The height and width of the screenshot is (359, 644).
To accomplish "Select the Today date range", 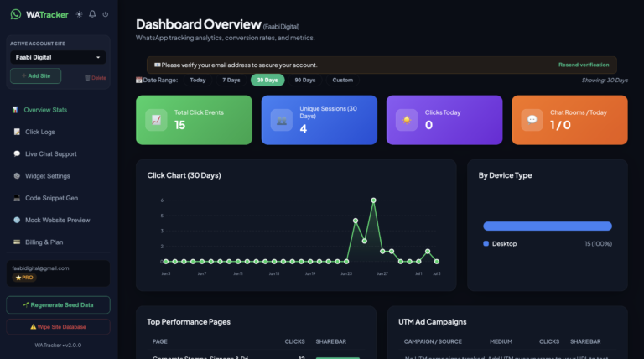I will (198, 80).
